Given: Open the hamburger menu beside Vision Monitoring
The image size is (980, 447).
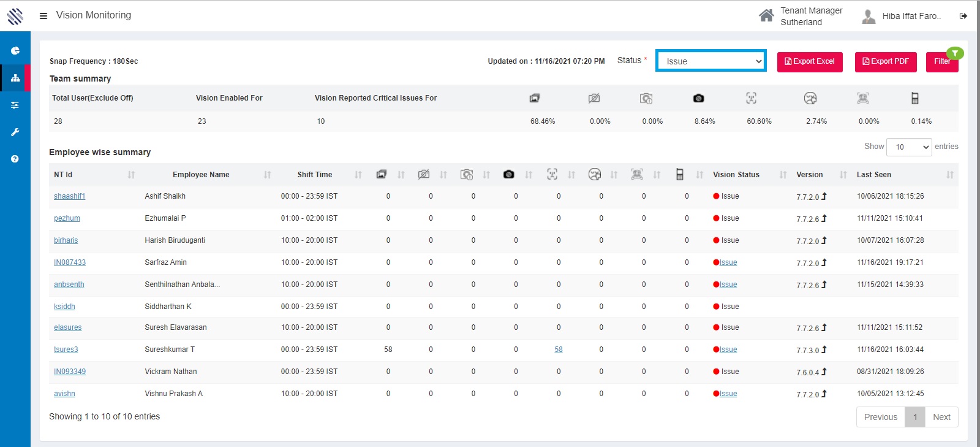Looking at the screenshot, I should pyautogui.click(x=43, y=16).
